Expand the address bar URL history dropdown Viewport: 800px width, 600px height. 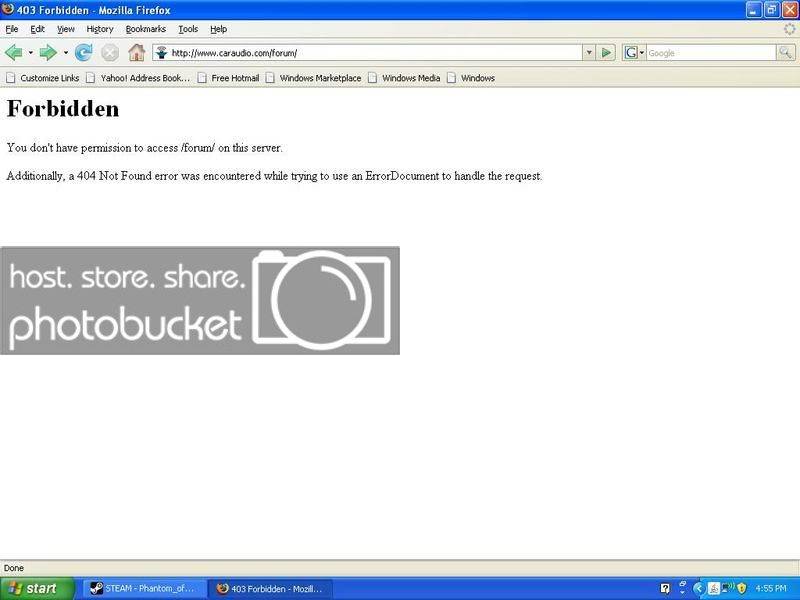coord(589,53)
